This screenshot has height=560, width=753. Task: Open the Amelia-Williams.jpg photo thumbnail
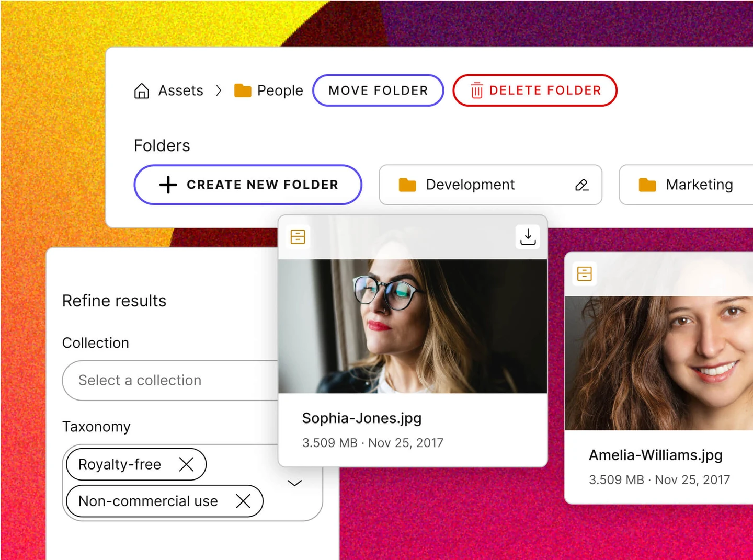[659, 363]
